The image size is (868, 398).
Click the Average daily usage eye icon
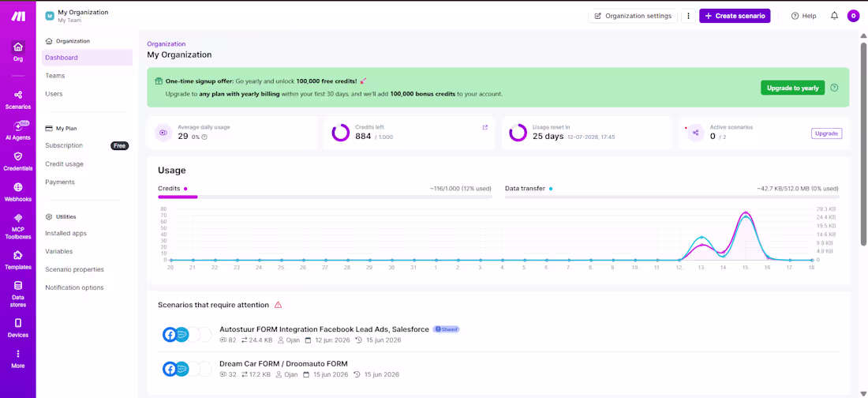coord(163,133)
